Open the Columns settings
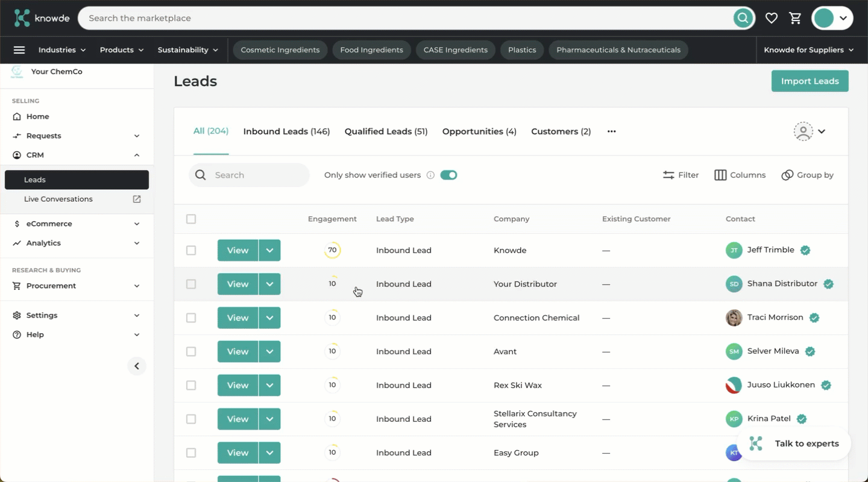The height and width of the screenshot is (482, 868). 740,175
